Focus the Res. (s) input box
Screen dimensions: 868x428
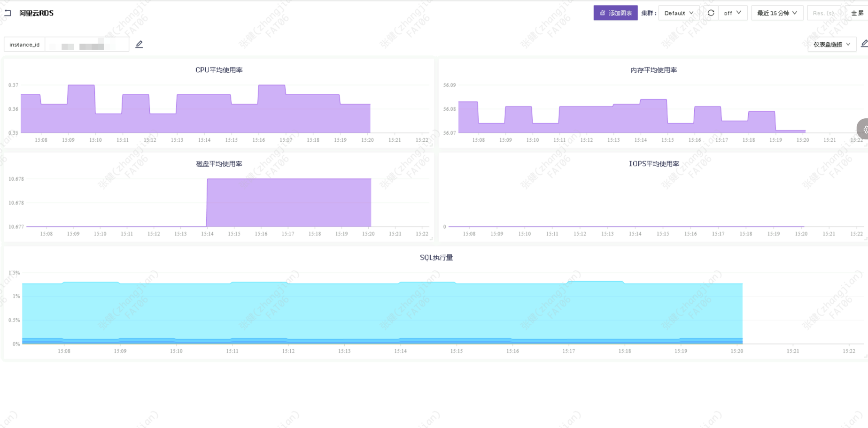pyautogui.click(x=823, y=13)
